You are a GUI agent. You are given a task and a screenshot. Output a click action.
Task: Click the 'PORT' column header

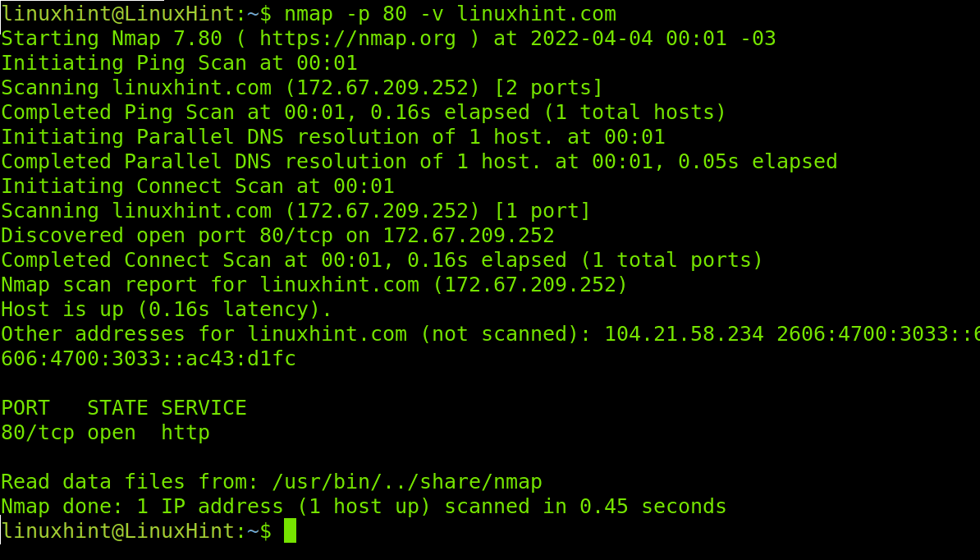[x=25, y=408]
